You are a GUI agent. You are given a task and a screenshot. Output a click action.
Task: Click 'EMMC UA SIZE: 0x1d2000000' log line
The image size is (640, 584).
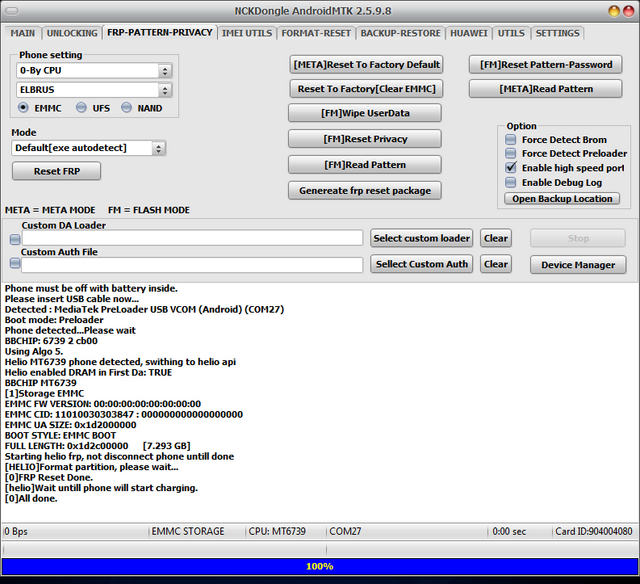point(71,425)
